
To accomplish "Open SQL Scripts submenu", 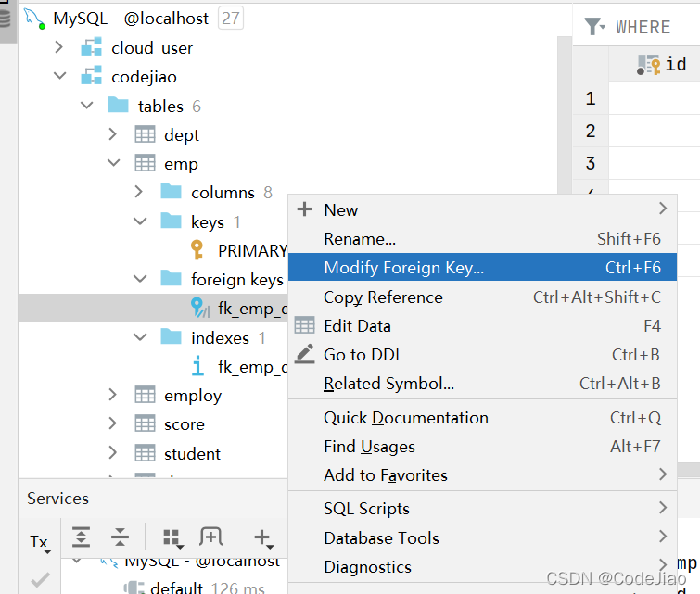I will [482, 509].
